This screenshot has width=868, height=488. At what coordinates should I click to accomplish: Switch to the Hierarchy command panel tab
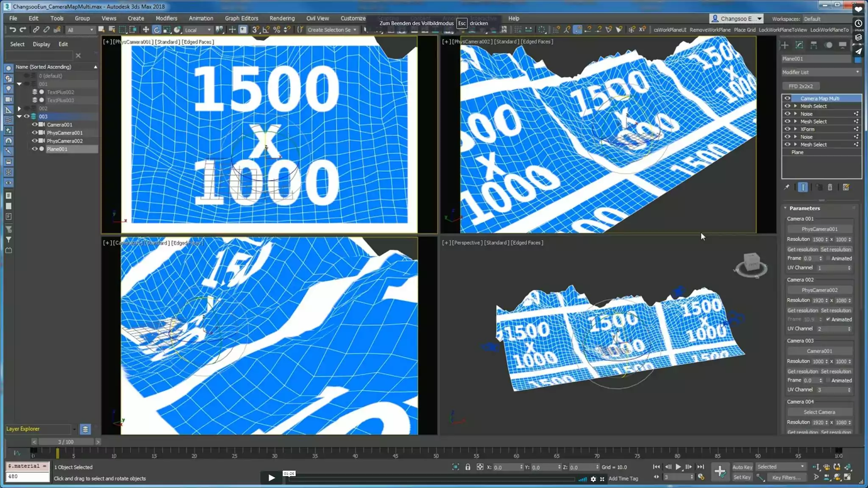pyautogui.click(x=814, y=45)
